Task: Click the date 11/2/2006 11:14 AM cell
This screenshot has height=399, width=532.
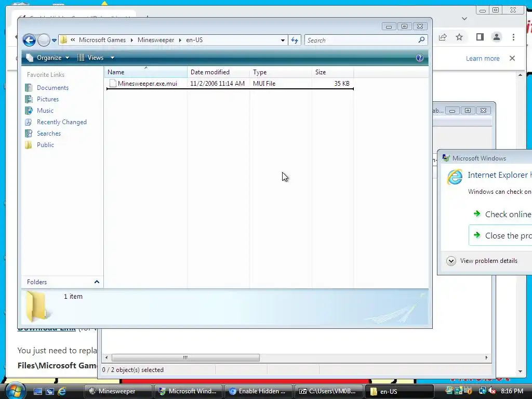Action: pyautogui.click(x=217, y=84)
